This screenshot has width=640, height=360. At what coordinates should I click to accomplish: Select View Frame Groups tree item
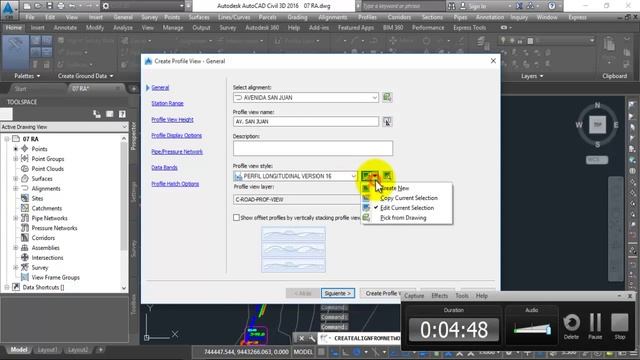(x=56, y=277)
